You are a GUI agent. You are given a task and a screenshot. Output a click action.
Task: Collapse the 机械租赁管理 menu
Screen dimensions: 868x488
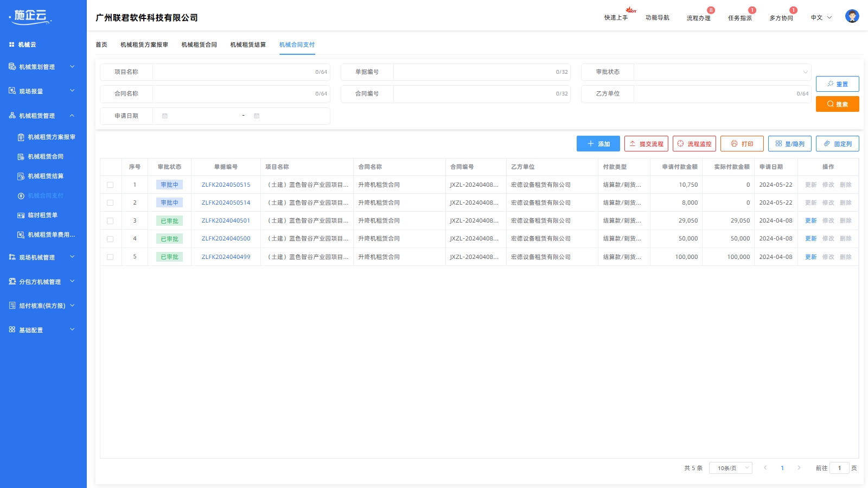click(72, 115)
